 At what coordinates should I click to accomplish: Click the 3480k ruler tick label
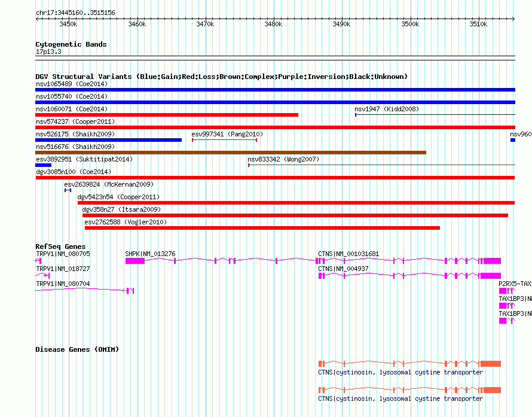coord(273,24)
